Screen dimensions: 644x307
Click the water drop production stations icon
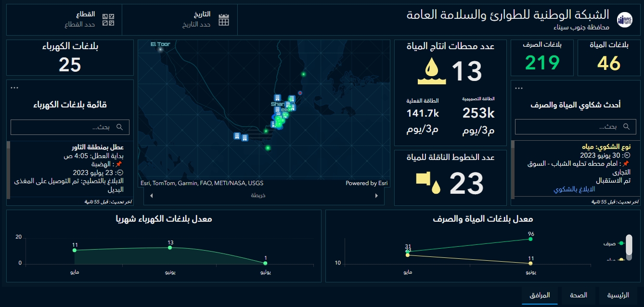click(431, 71)
